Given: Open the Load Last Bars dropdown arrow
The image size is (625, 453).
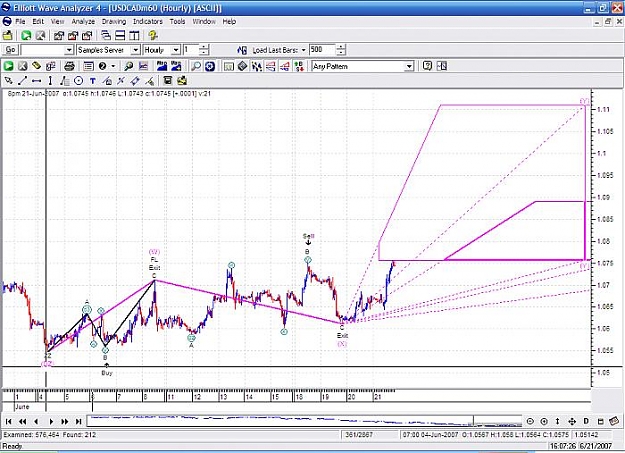Looking at the screenshot, I should (x=303, y=50).
